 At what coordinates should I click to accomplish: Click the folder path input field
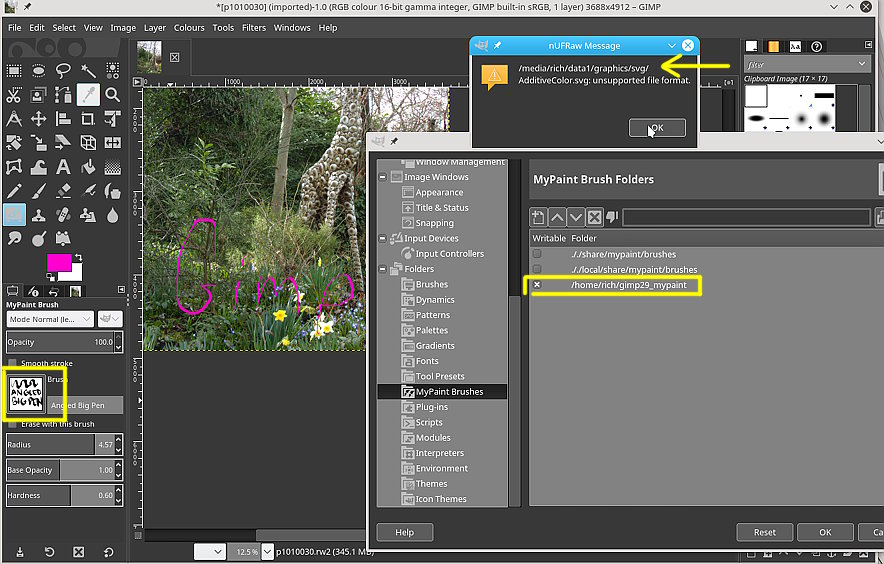click(746, 217)
